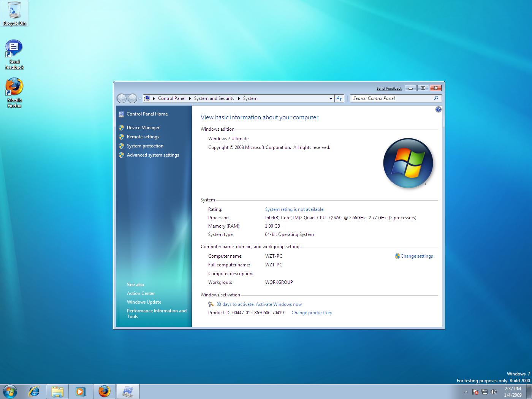Select the System breadcrumb

pyautogui.click(x=250, y=98)
